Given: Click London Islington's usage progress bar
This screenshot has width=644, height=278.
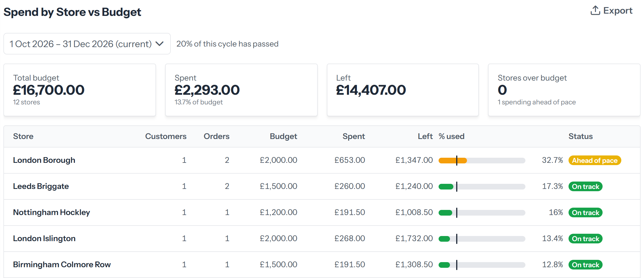Looking at the screenshot, I should (482, 239).
